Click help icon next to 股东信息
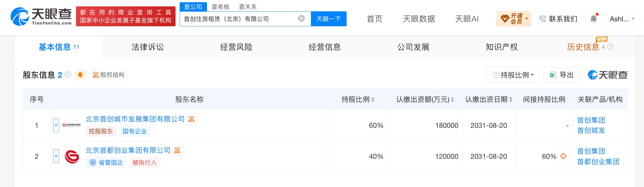This screenshot has height=187, width=644. (x=68, y=75)
